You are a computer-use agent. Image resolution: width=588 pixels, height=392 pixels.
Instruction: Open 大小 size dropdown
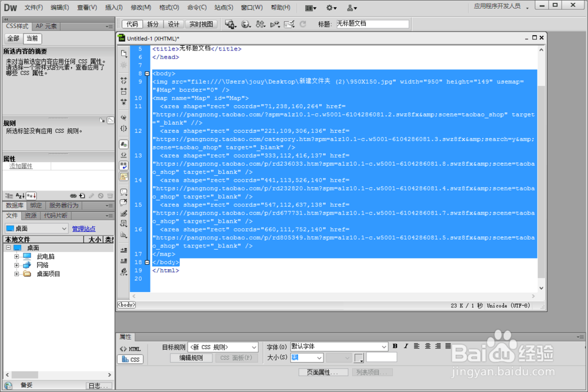coord(306,357)
